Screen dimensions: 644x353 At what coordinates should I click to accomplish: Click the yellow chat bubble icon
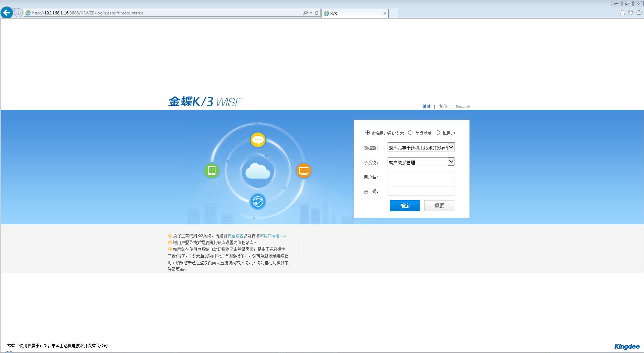point(258,140)
